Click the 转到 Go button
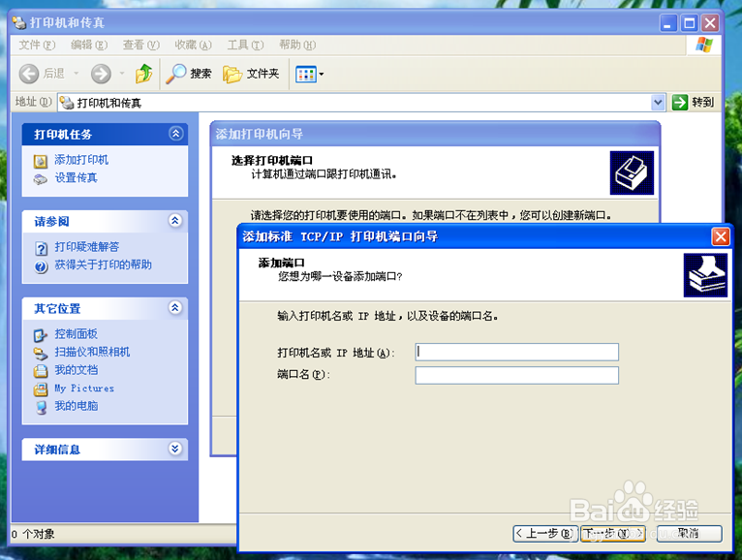The image size is (742, 560). coord(693,103)
